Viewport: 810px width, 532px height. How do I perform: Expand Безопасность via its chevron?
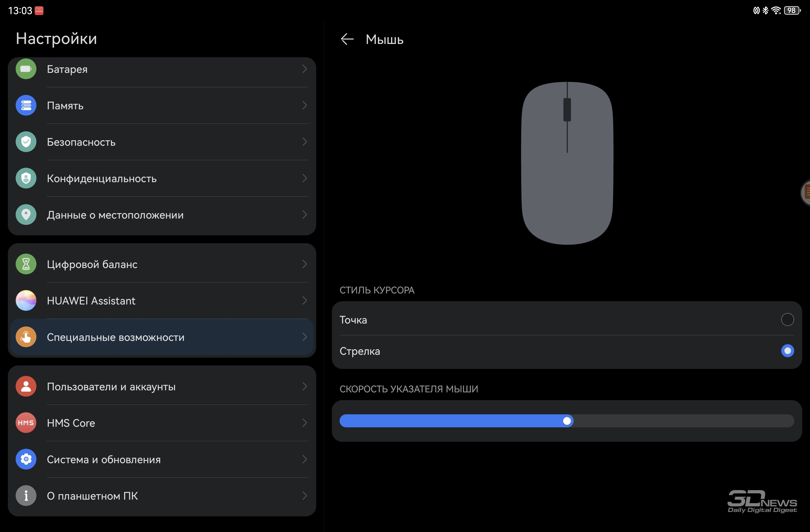[305, 142]
